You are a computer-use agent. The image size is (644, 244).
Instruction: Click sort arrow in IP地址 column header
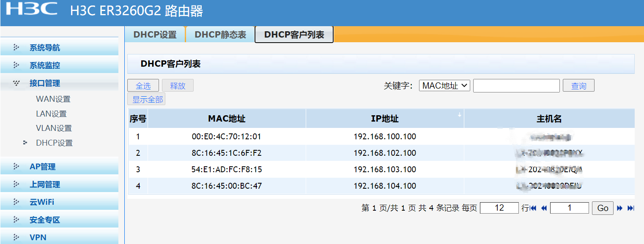click(x=460, y=114)
